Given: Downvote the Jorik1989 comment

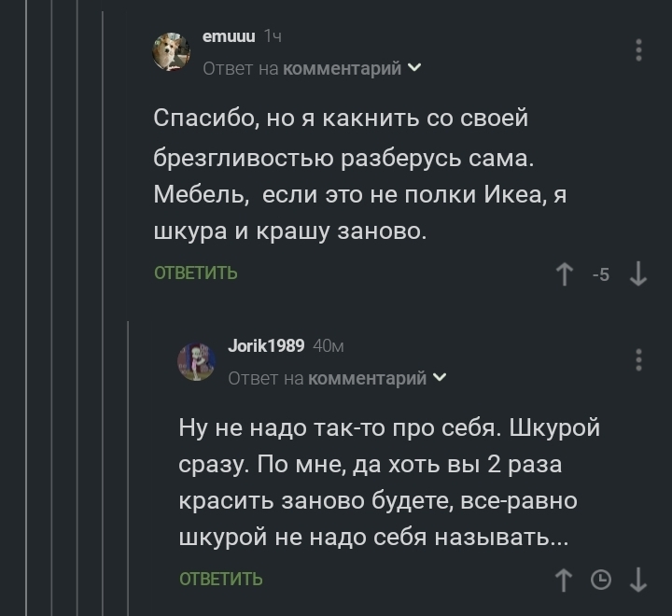Looking at the screenshot, I should (x=638, y=581).
